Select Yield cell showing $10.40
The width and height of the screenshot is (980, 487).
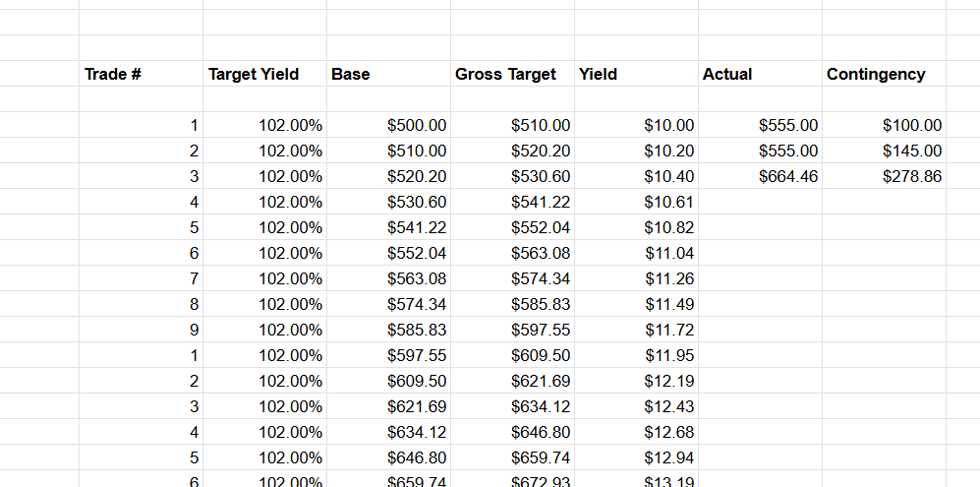tap(636, 176)
